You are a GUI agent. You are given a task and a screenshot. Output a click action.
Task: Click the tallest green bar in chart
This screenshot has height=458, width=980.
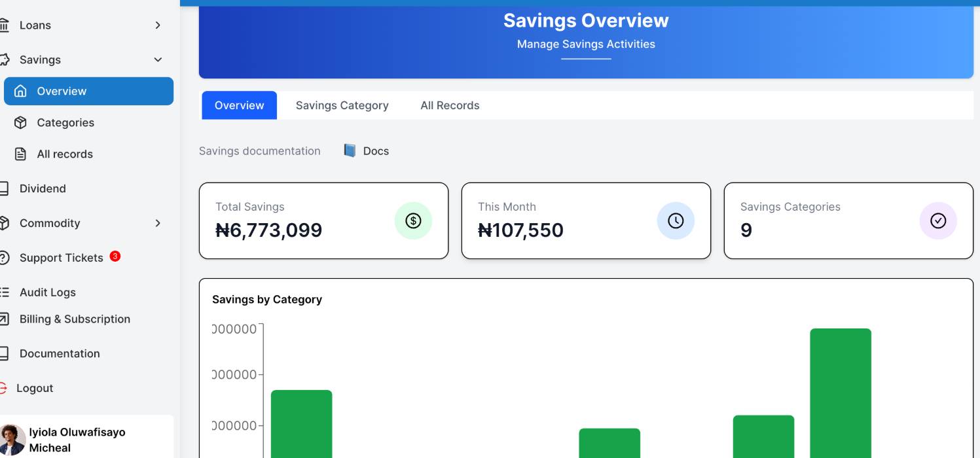[841, 393]
